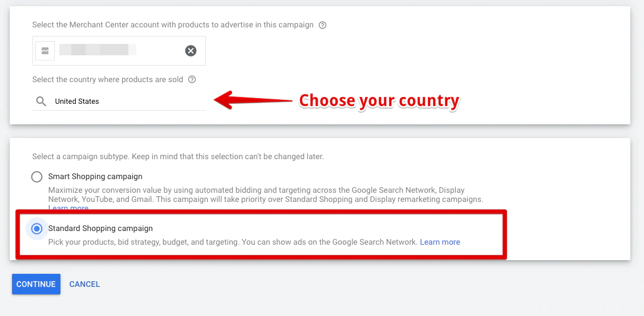This screenshot has height=316, width=644.
Task: Click the Smart Shopping campaign label
Action: click(x=95, y=177)
